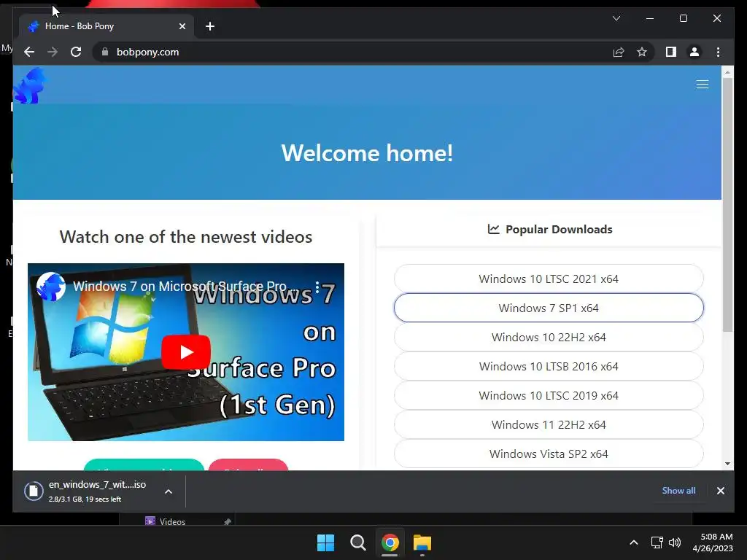Open Chrome side panel

[x=671, y=52]
